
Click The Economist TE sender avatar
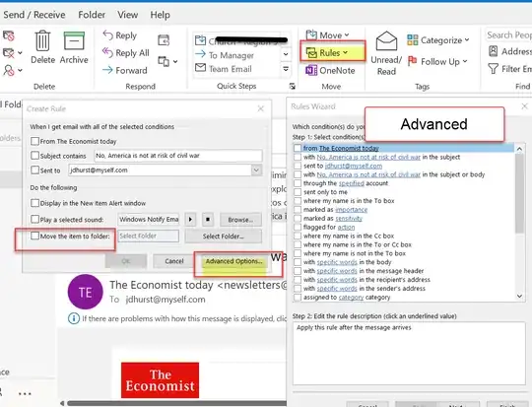point(85,292)
